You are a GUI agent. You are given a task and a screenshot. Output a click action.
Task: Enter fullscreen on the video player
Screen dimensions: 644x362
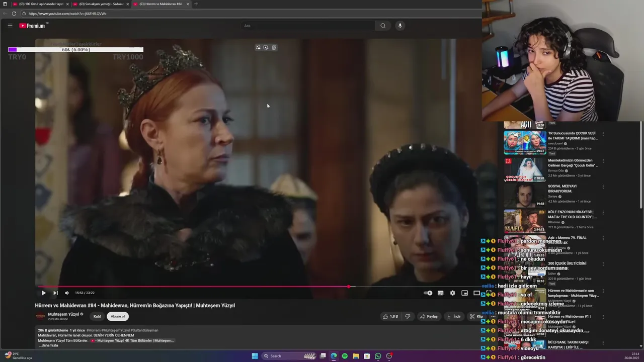pyautogui.click(x=489, y=293)
